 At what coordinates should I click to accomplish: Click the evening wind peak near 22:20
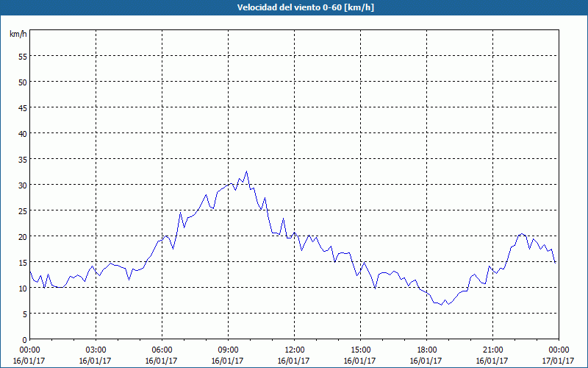(522, 233)
